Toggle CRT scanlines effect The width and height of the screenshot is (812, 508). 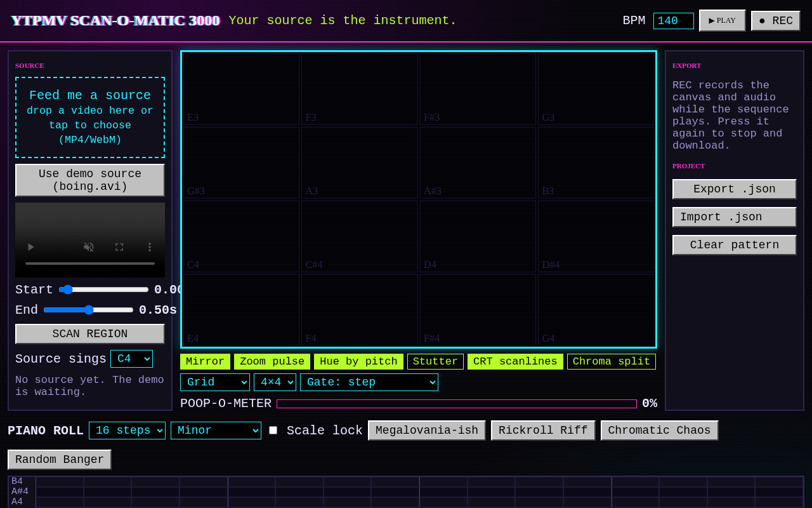coord(515,362)
